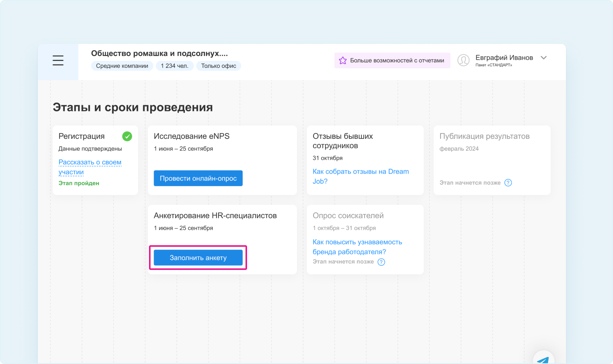Click Этап начнется позже in Опрос соискателей card

[x=343, y=261]
